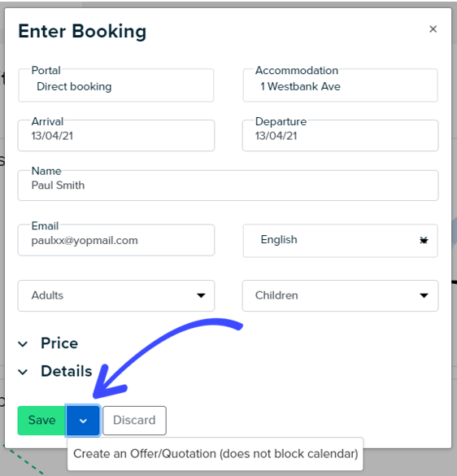Click the Name field with Paul Smith

(228, 186)
